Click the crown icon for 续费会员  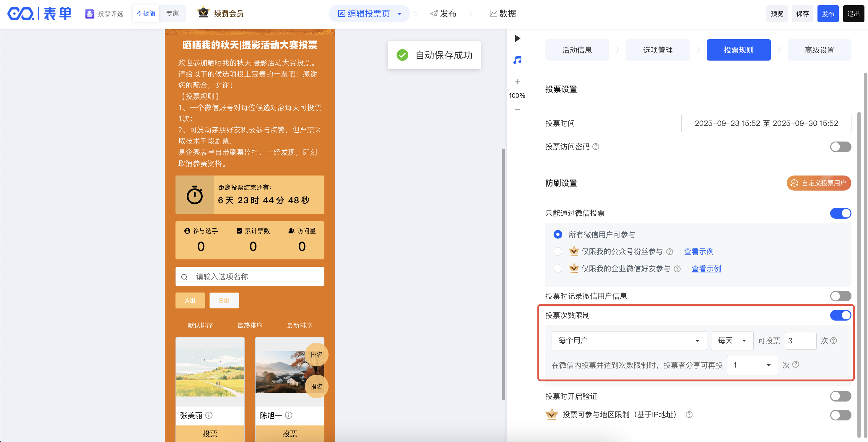click(x=203, y=13)
